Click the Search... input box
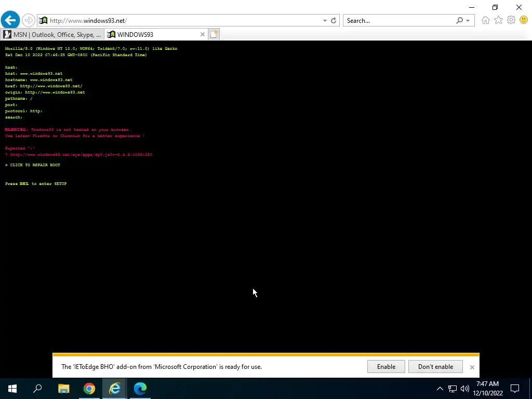This screenshot has width=532, height=399. (x=398, y=20)
